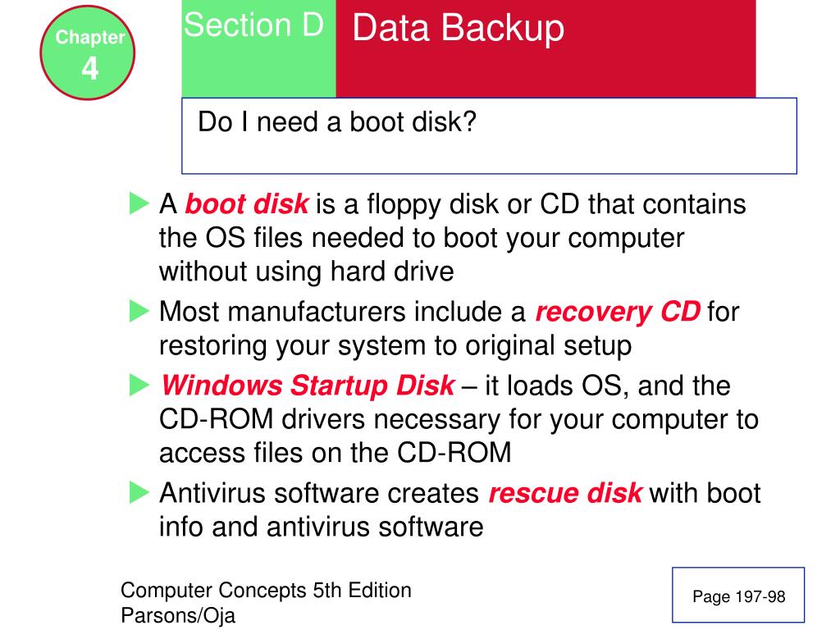This screenshot has width=840, height=630.
Task: Click the green arrow bullet beside boot disk
Action: point(139,203)
